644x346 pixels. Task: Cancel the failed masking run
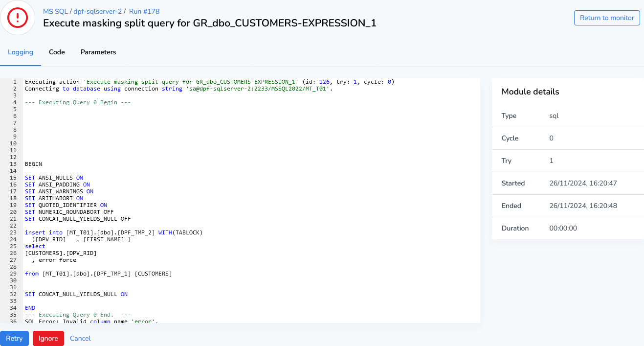click(x=80, y=338)
